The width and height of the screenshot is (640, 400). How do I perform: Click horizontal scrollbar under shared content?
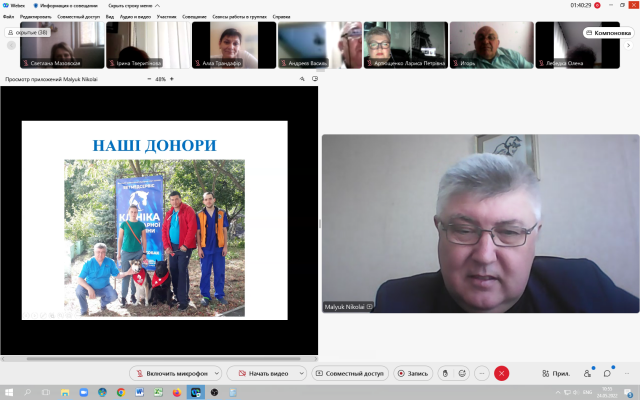click(x=163, y=359)
